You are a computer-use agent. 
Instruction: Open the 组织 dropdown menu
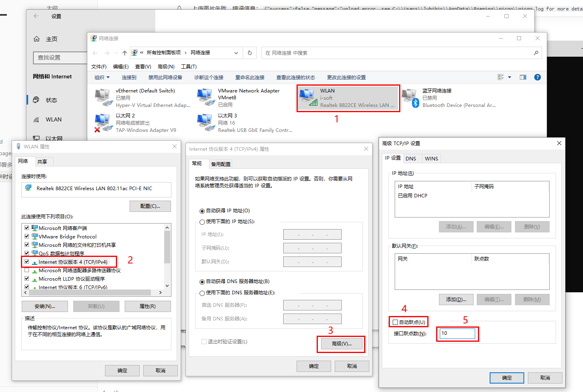pyautogui.click(x=102, y=77)
